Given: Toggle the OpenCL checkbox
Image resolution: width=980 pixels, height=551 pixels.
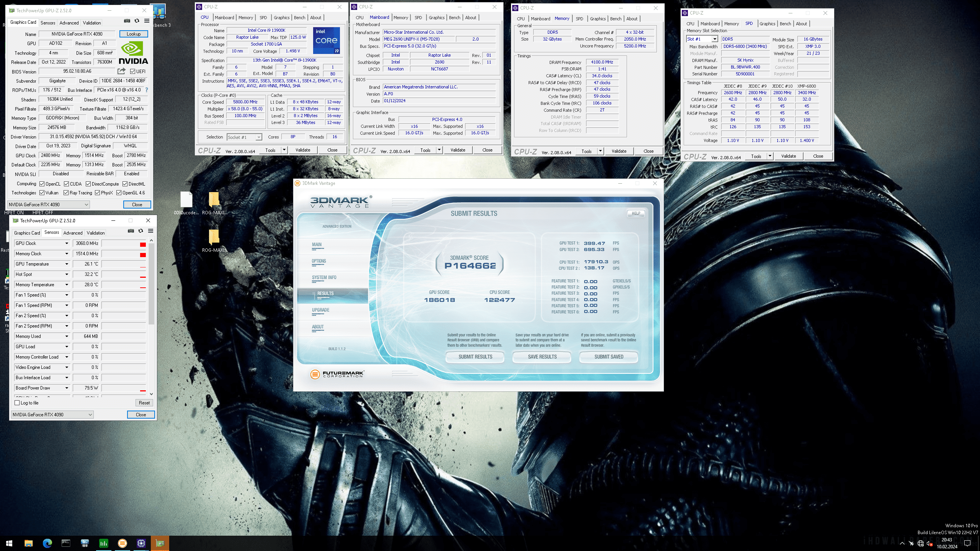Looking at the screenshot, I should [x=42, y=184].
